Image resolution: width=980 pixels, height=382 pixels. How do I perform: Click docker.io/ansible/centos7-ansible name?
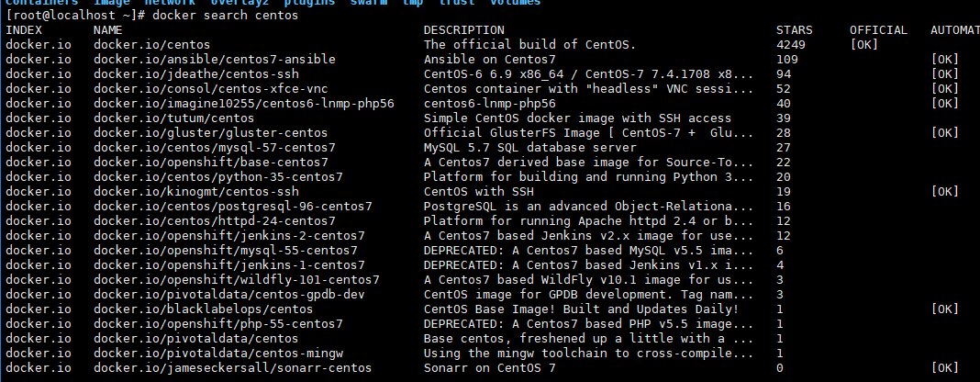click(x=215, y=60)
